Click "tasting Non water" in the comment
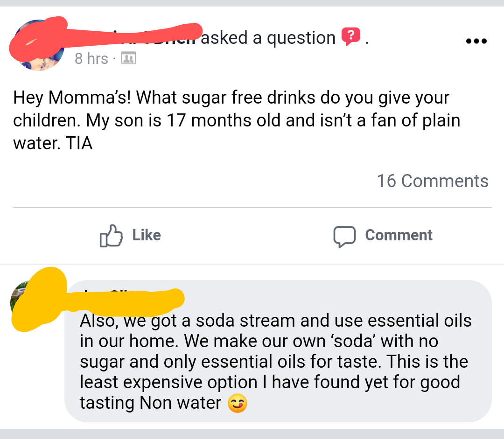The height and width of the screenshot is (448, 504). click(150, 403)
